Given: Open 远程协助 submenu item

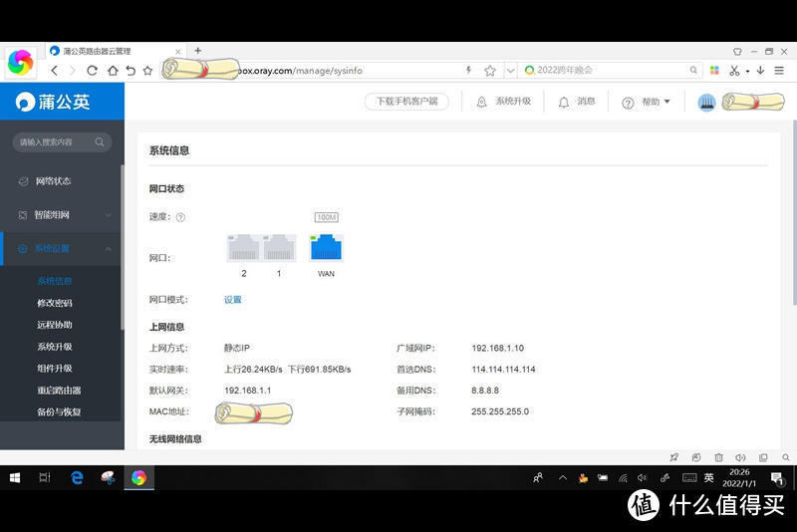Looking at the screenshot, I should (x=55, y=325).
